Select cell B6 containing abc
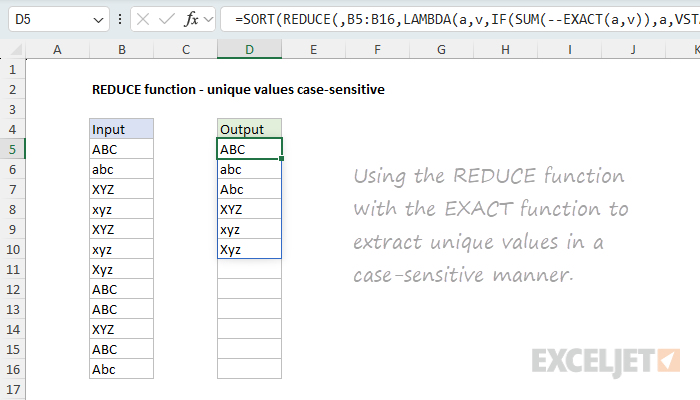700x400 pixels. [121, 169]
